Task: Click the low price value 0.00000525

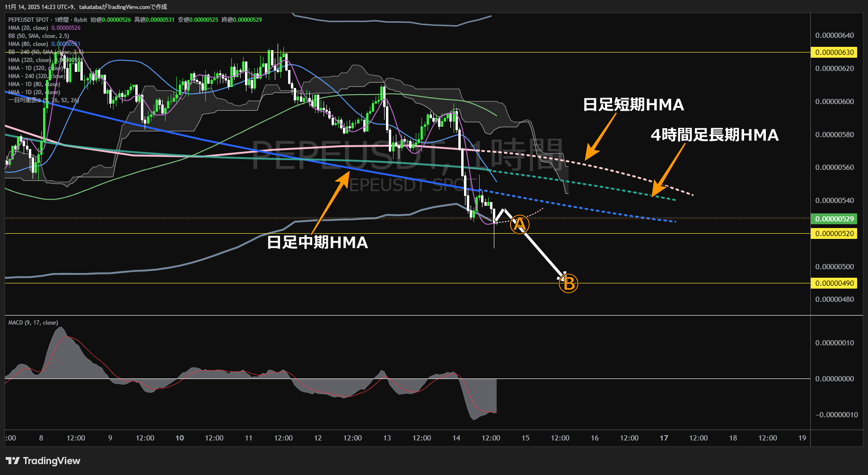Action: click(204, 20)
